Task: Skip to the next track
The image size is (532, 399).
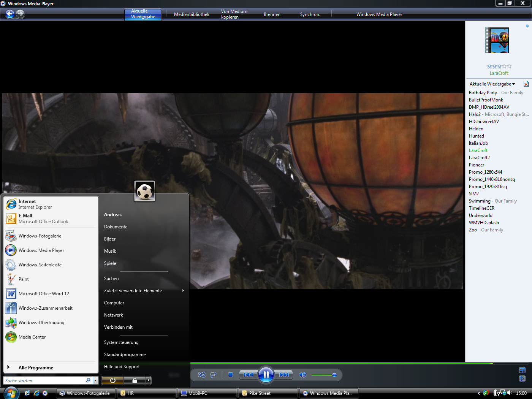Action: click(283, 375)
